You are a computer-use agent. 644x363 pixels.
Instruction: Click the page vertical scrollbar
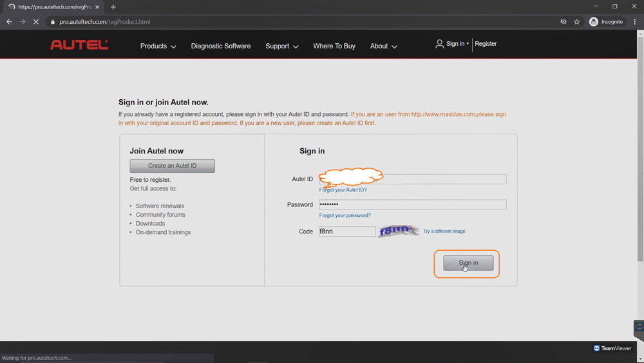pyautogui.click(x=640, y=149)
